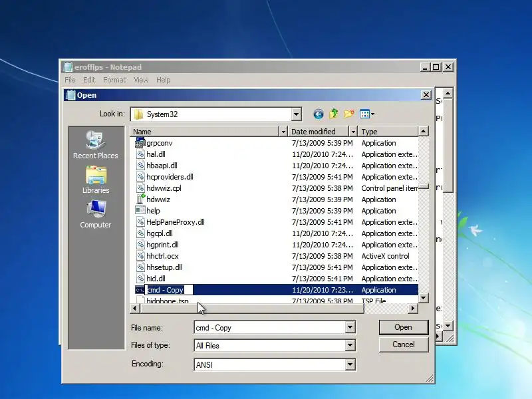Go up one folder level
The width and height of the screenshot is (532, 399).
click(334, 114)
